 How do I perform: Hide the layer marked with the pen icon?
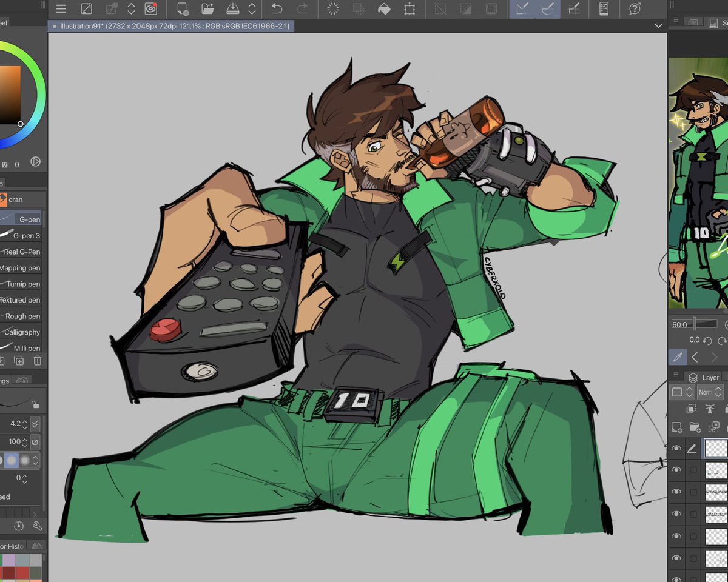point(676,449)
